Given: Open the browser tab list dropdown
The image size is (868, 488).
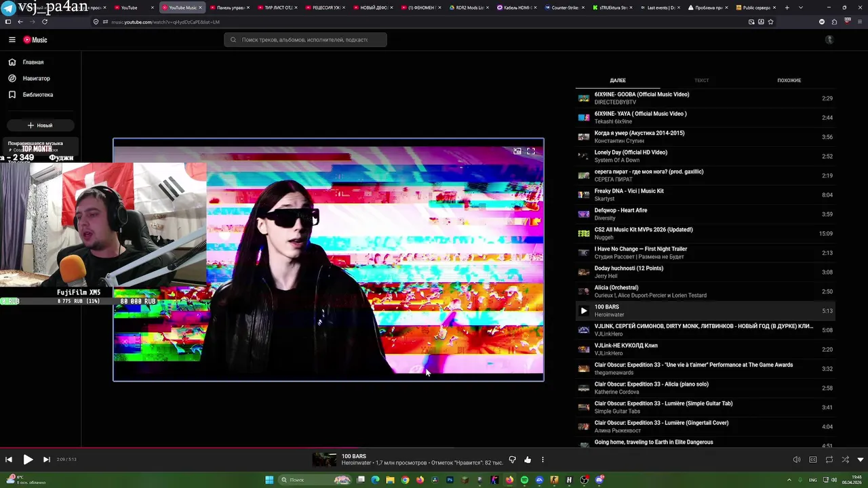Looking at the screenshot, I should (801, 7).
